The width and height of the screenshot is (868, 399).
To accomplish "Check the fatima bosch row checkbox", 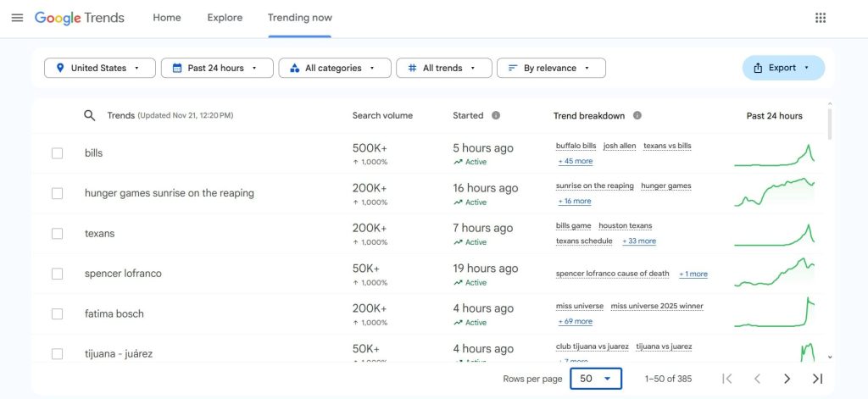I will [57, 313].
